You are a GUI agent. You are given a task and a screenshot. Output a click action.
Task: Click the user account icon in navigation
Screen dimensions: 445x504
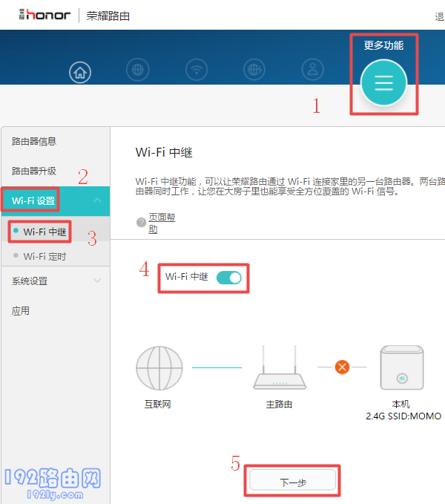(313, 71)
